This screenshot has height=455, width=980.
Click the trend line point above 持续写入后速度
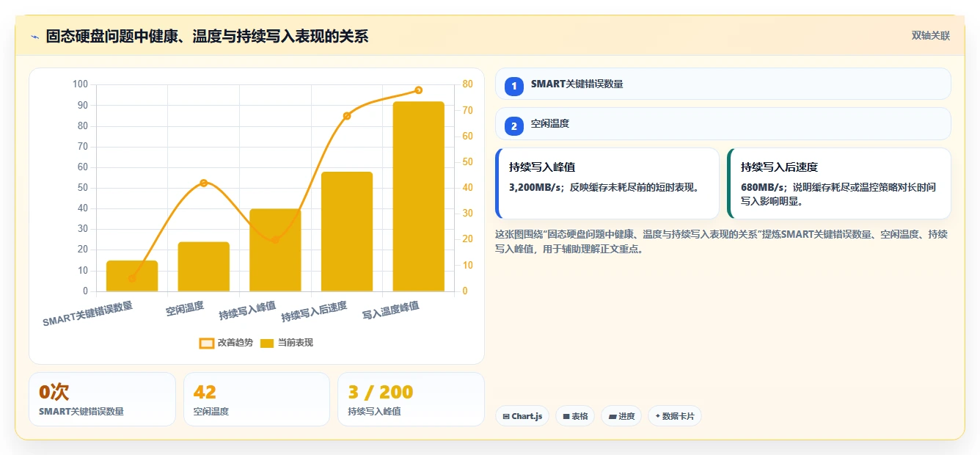click(347, 116)
